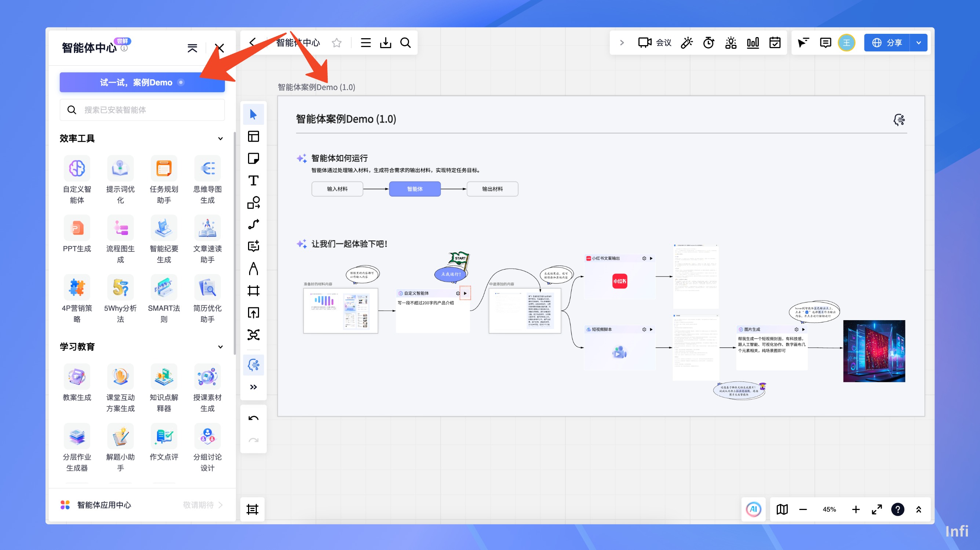
Task: Open 文章速读助手 agent
Action: 207,239
